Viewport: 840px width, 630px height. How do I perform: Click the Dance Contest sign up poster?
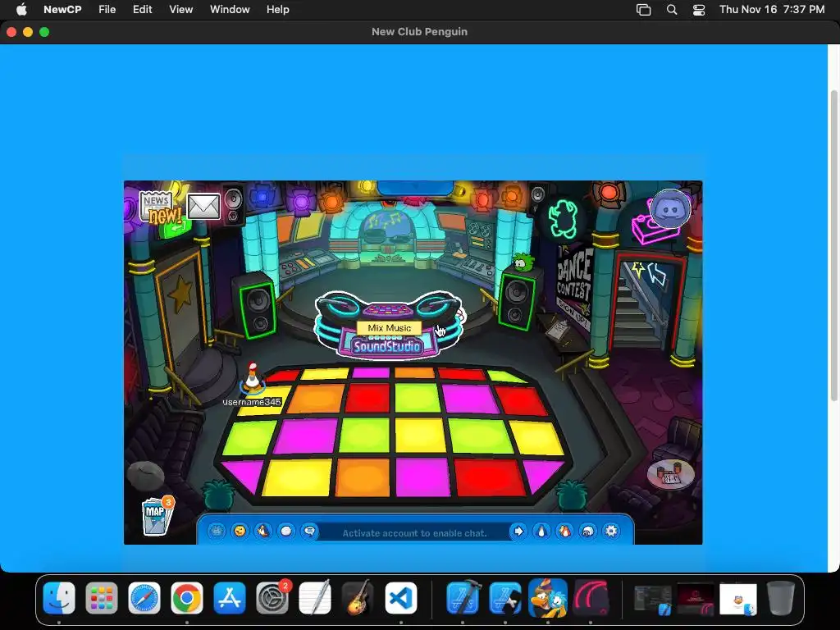click(573, 286)
